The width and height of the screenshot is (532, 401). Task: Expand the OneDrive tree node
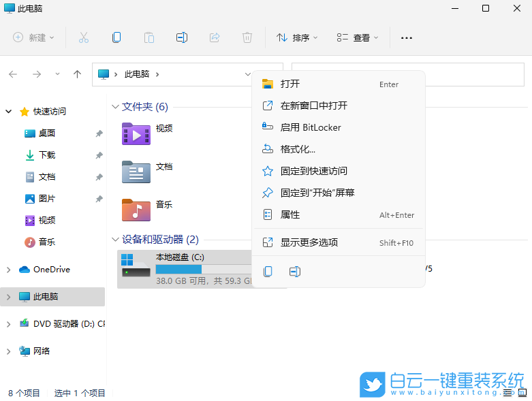pyautogui.click(x=9, y=270)
